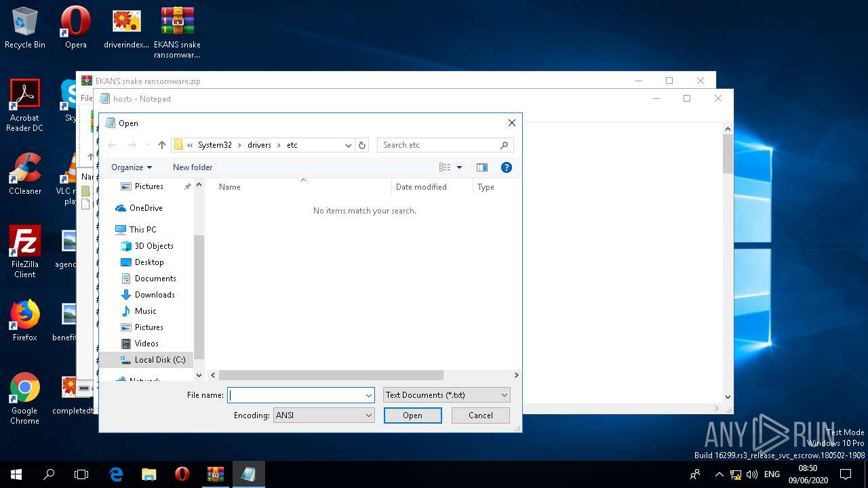Viewport: 868px width, 488px height.
Task: Open the dialog Help question-mark button
Action: pos(506,167)
